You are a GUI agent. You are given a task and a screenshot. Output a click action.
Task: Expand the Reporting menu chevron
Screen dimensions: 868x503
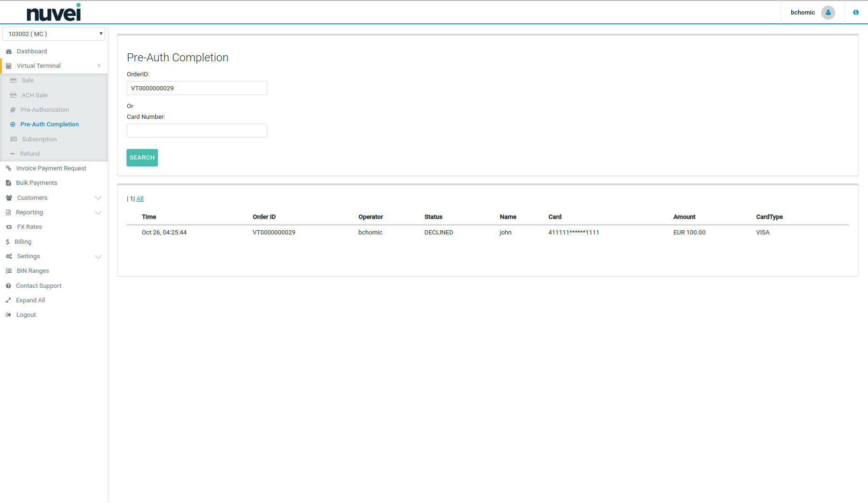click(98, 212)
